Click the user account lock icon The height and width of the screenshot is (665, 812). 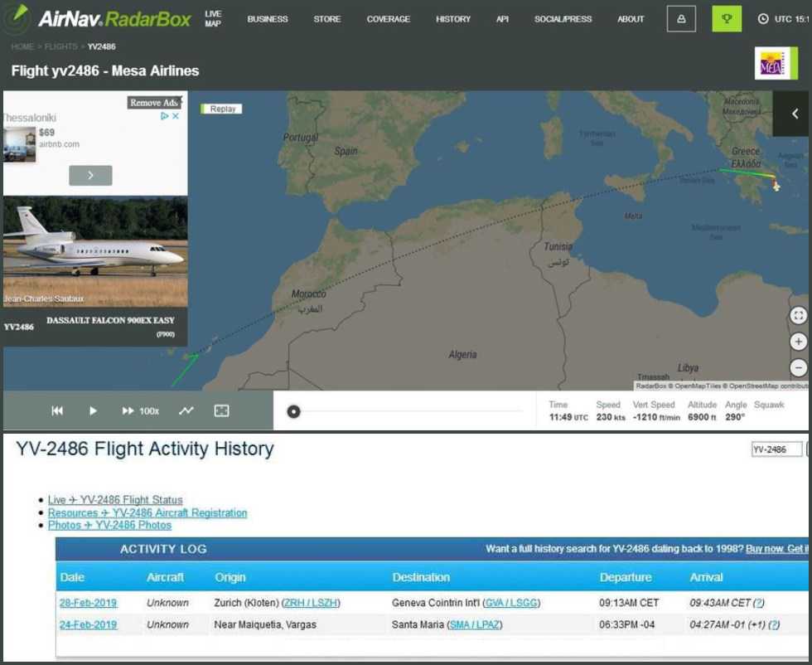coord(681,19)
